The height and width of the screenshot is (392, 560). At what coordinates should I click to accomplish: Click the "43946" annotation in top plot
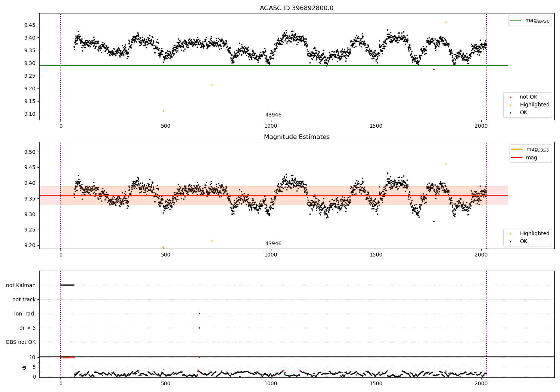click(x=273, y=115)
